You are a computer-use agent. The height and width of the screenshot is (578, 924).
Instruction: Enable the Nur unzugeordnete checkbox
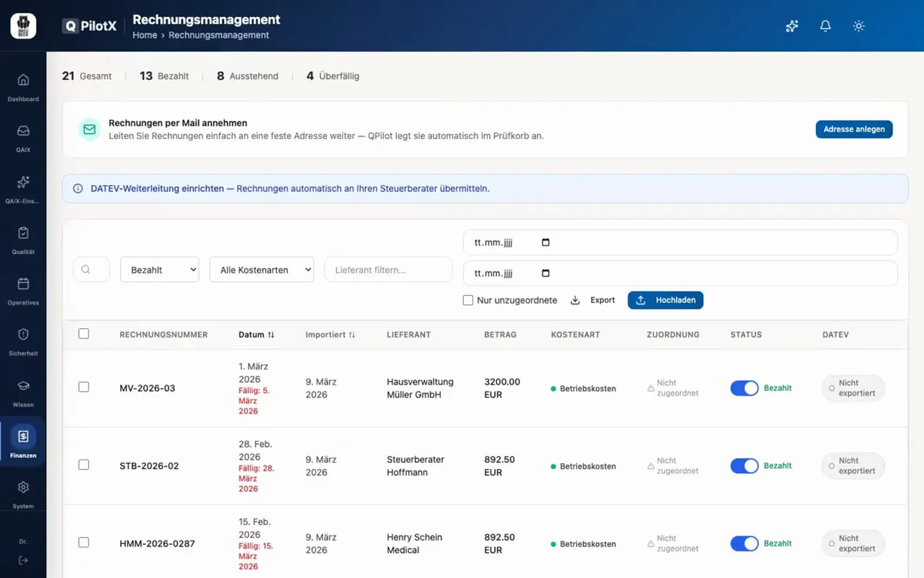pyautogui.click(x=468, y=300)
